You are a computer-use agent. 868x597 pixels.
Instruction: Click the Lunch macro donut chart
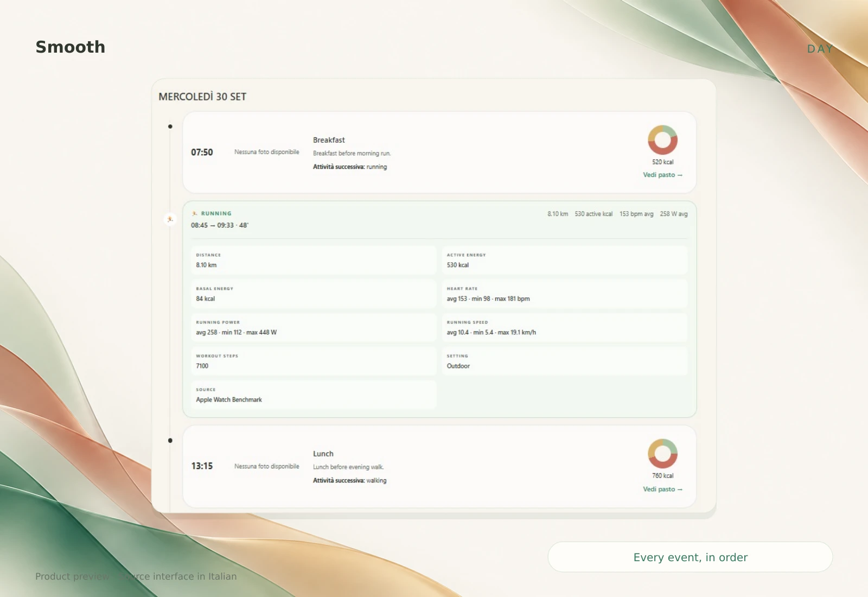pyautogui.click(x=662, y=454)
